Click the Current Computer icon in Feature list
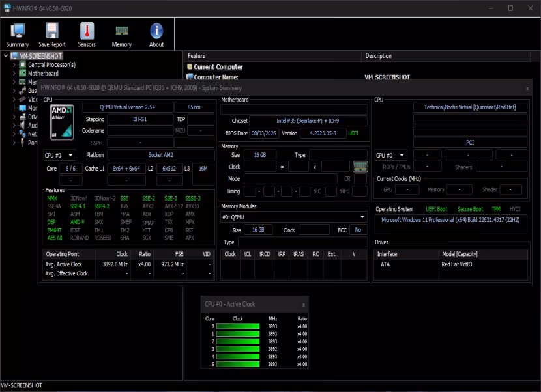The image size is (541, 392). tap(190, 66)
